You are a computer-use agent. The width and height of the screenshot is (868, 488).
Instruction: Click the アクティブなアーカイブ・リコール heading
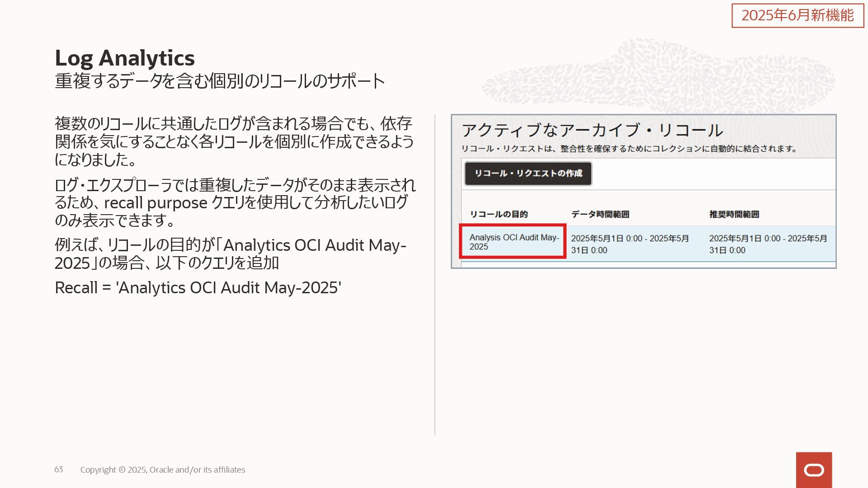[592, 130]
